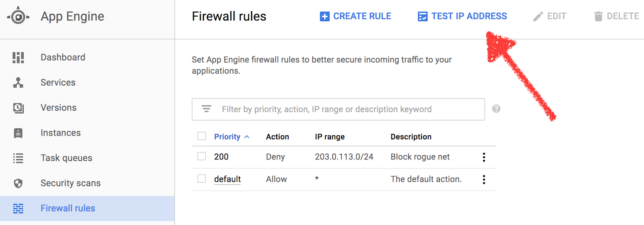Click the Security scans shield icon

click(x=18, y=184)
